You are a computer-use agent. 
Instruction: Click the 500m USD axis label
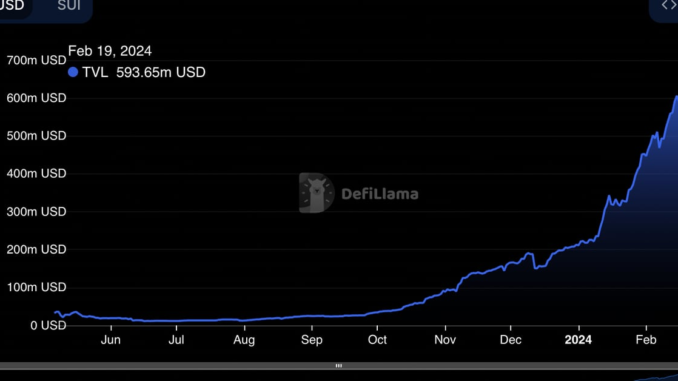pos(36,136)
